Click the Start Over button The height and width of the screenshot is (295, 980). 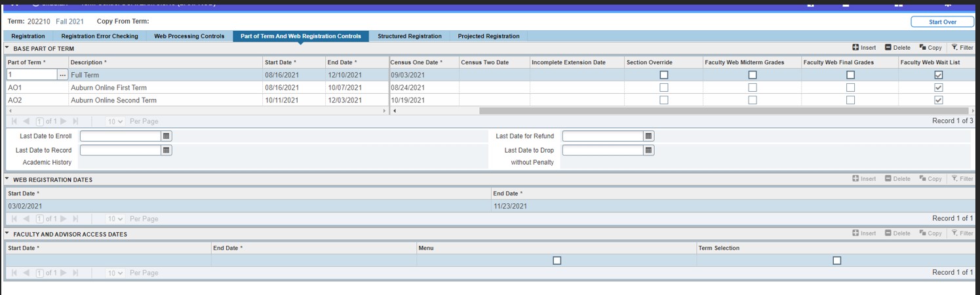[942, 22]
